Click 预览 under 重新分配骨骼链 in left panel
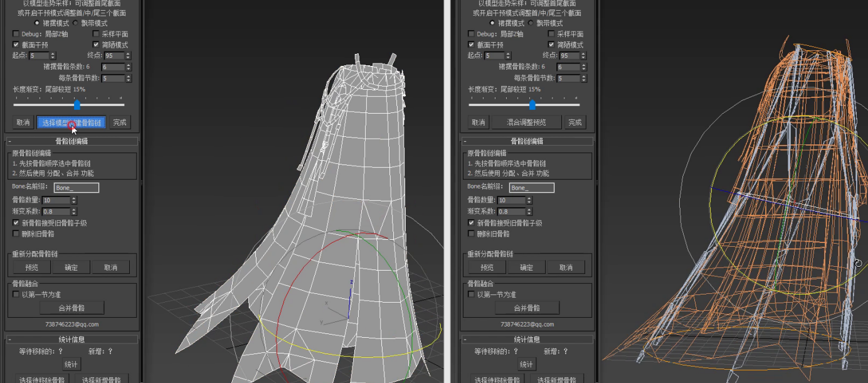The width and height of the screenshot is (868, 383). click(33, 267)
